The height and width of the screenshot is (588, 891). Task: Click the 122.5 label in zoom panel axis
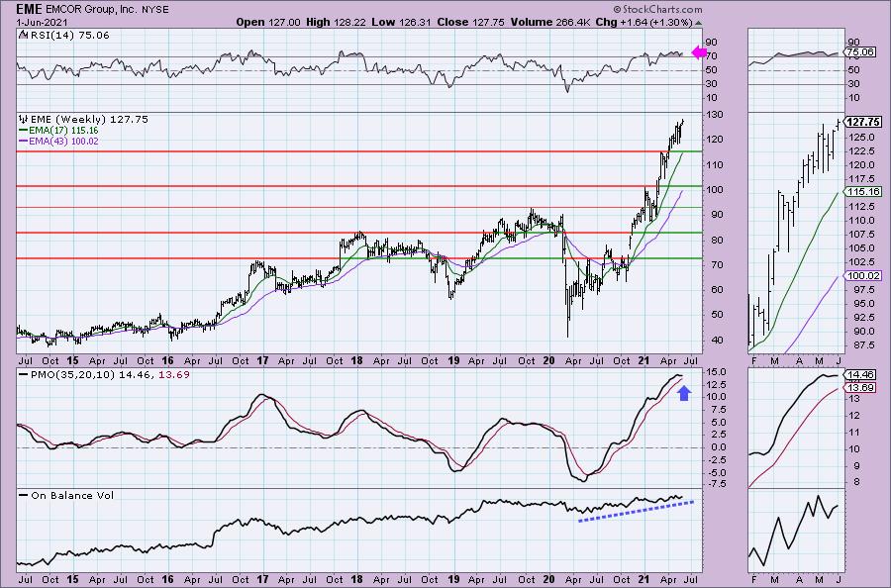(x=860, y=151)
